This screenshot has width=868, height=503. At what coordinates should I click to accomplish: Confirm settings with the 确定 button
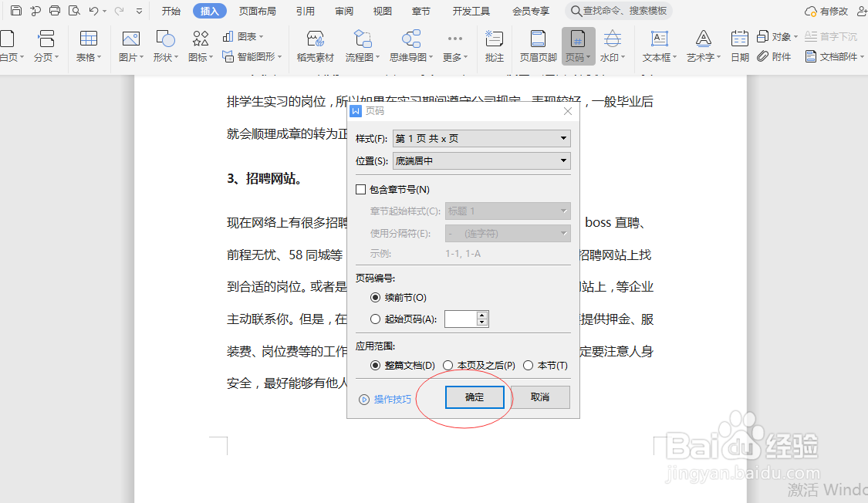pos(475,397)
